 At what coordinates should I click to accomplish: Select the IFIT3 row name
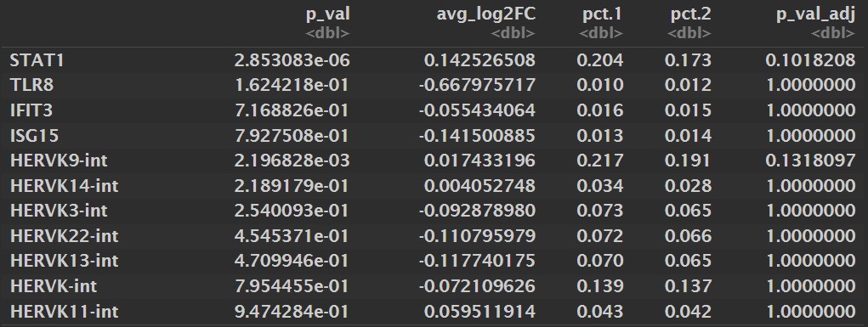pos(31,110)
